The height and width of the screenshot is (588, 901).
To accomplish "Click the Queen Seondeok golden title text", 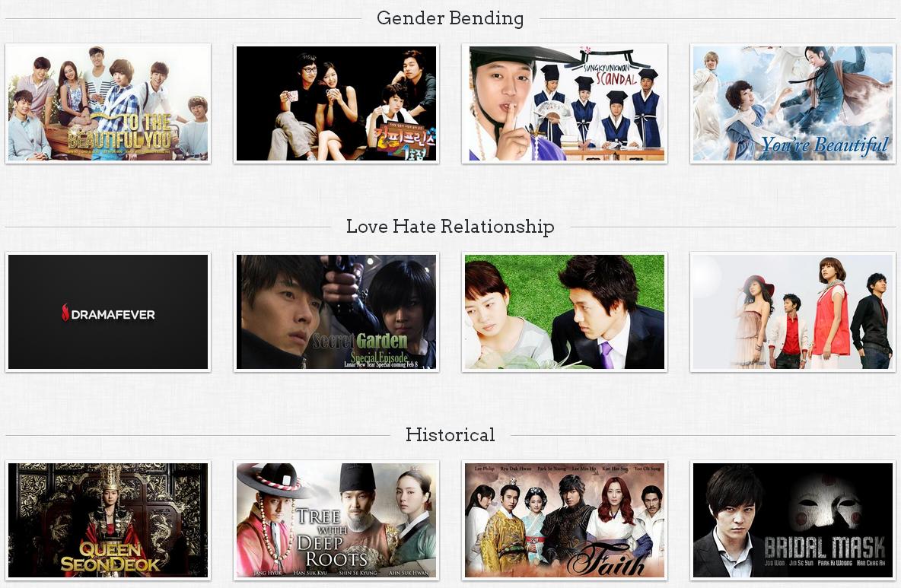I will click(x=110, y=557).
